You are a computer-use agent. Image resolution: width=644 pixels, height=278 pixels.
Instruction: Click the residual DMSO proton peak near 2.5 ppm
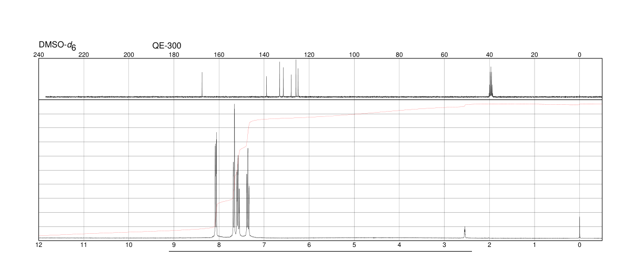[465, 232]
